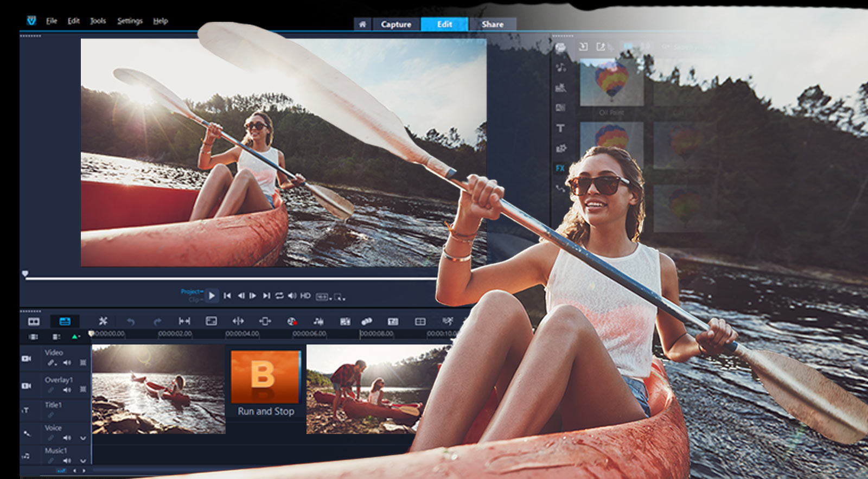Open the Edit menu in menu bar
This screenshot has height=479, width=868.
(74, 21)
